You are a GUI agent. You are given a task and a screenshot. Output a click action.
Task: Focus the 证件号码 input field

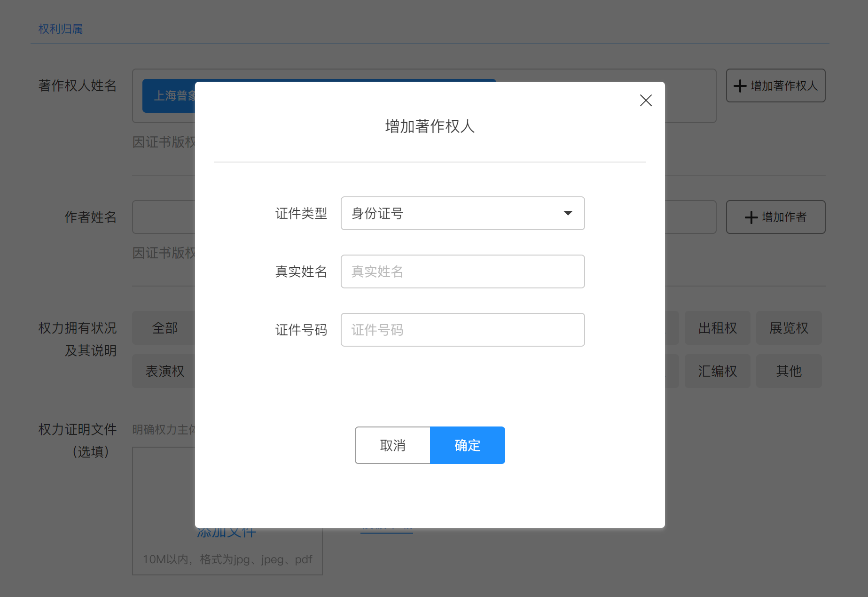tap(462, 330)
